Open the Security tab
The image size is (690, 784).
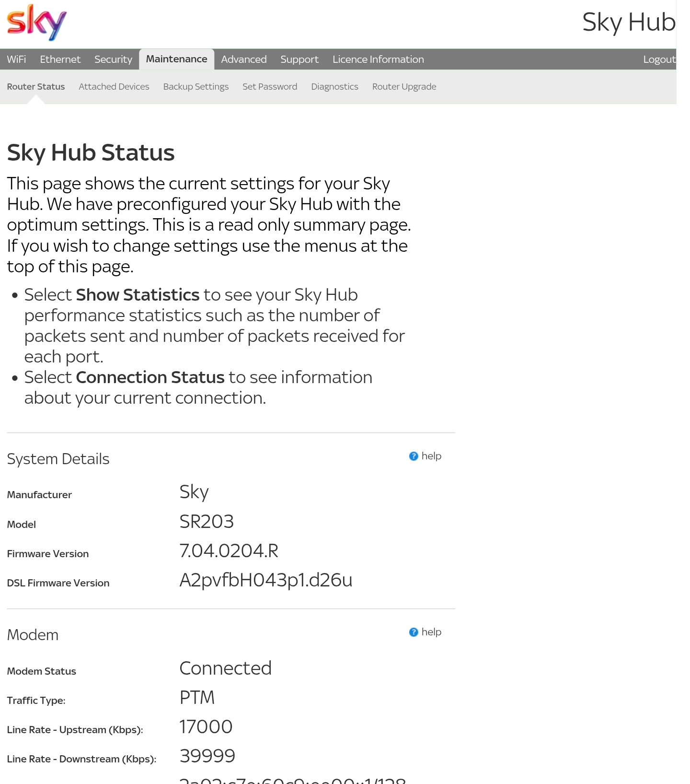113,59
